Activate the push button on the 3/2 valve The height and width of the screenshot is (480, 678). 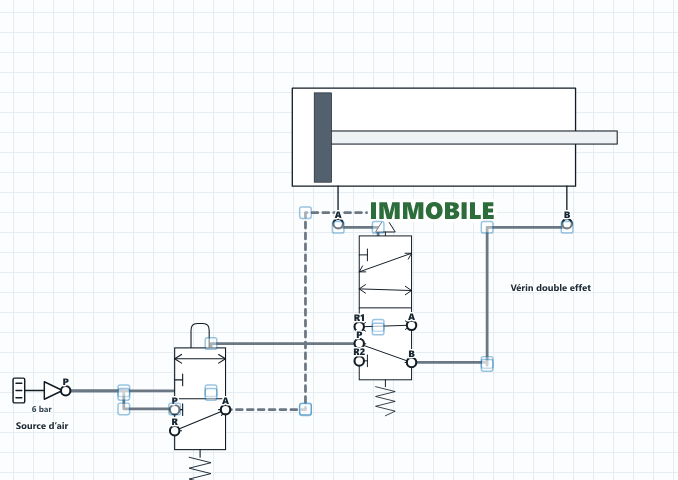tap(200, 335)
